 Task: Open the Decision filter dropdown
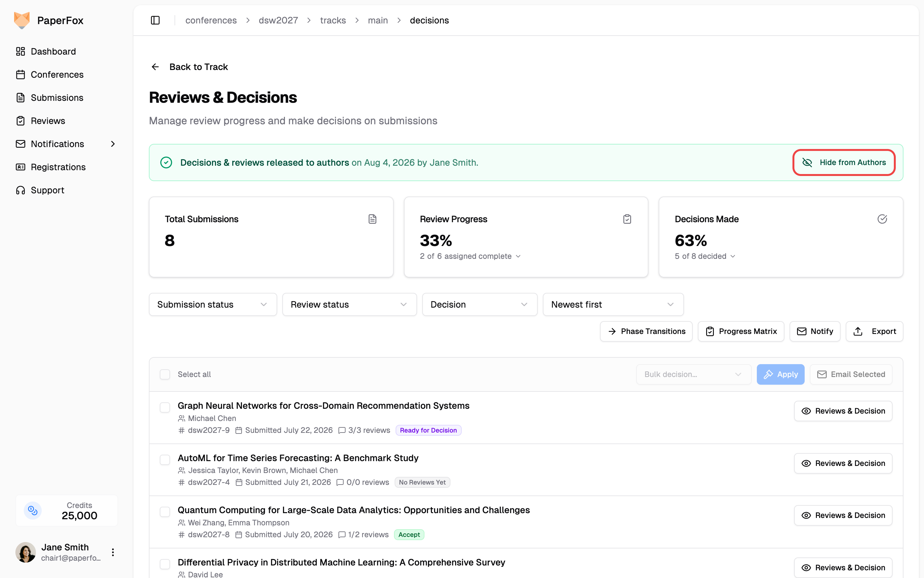(480, 305)
